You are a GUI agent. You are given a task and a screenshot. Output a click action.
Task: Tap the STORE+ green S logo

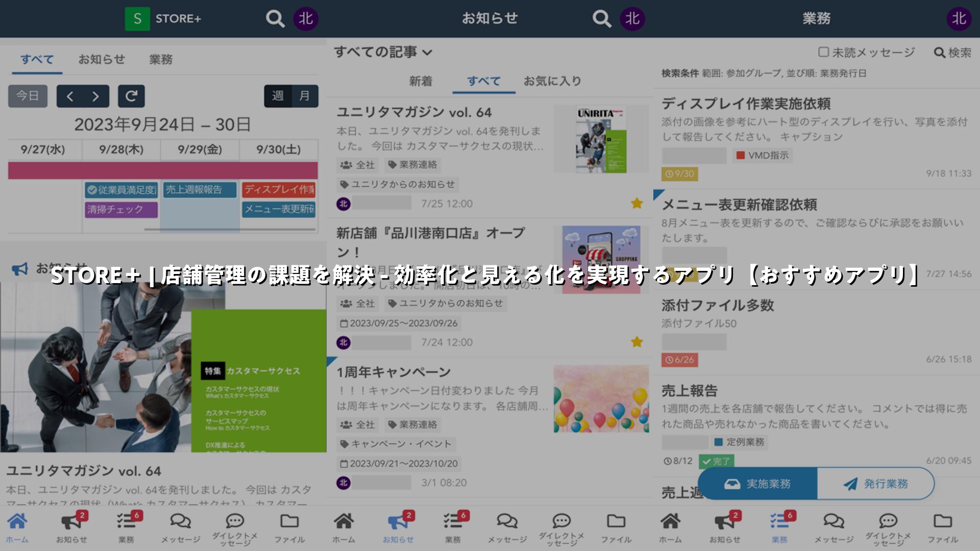[x=137, y=19]
